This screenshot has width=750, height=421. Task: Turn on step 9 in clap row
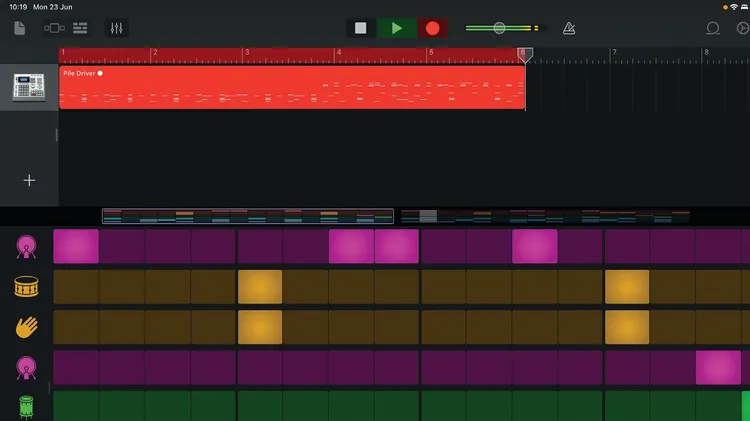443,327
